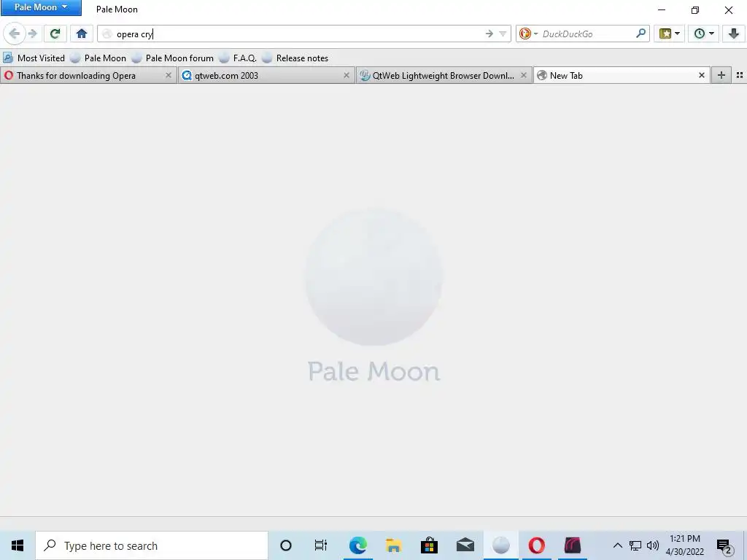Click the Go arrow in address bar

pyautogui.click(x=489, y=34)
